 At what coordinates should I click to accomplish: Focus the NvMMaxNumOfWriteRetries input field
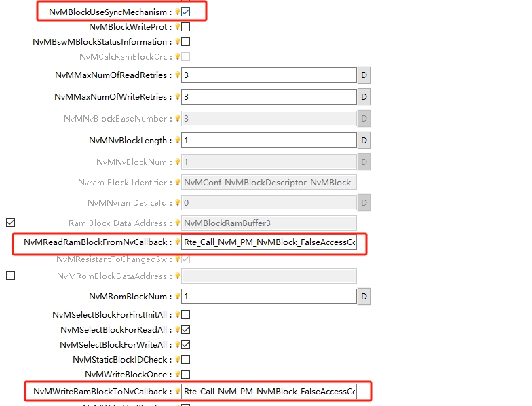pyautogui.click(x=269, y=97)
